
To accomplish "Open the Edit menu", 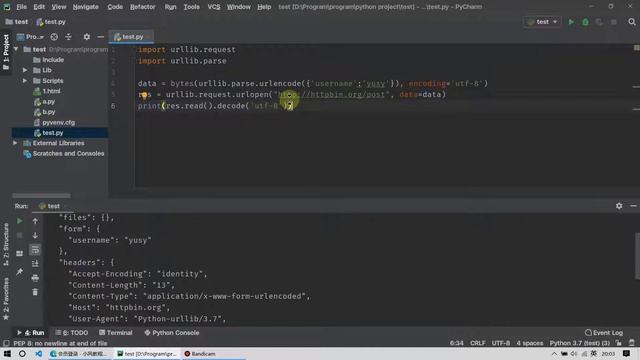I will (x=39, y=7).
